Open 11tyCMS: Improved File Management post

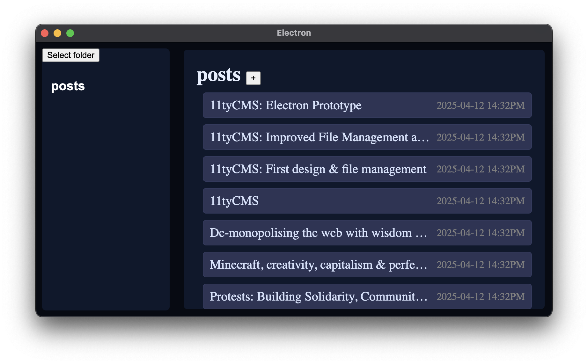point(367,137)
